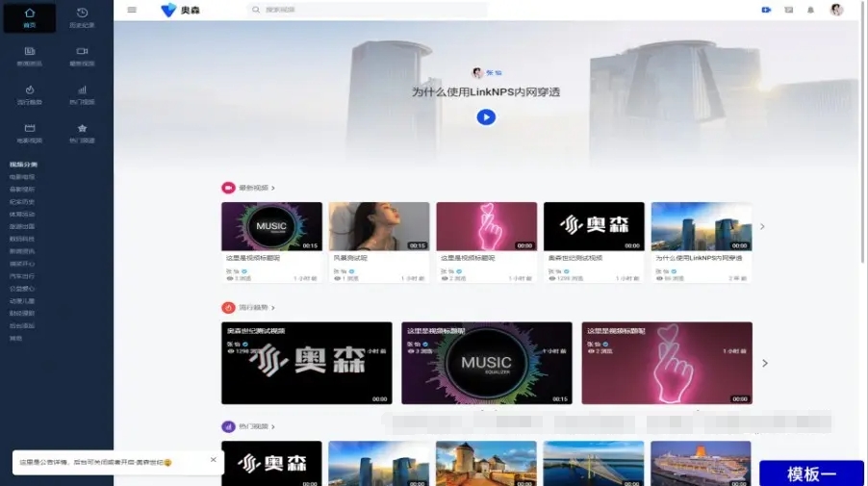Open notifications bell icon in top bar
The image size is (868, 486).
(x=810, y=10)
